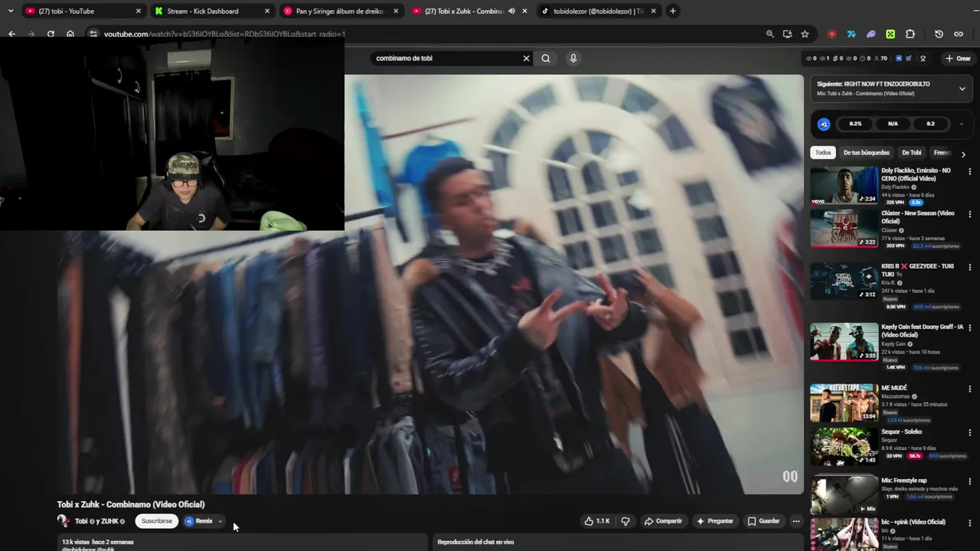Click the install app icon in address bar
This screenshot has width=980, height=551.
(787, 34)
